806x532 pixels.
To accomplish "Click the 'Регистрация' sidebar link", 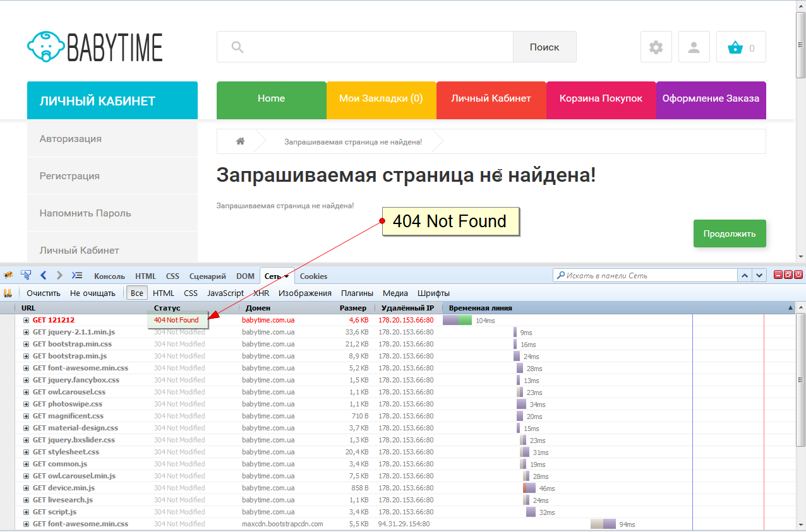I will tap(69, 176).
